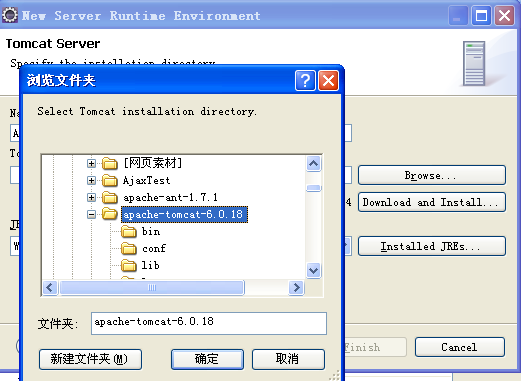Click the 新建文件夹(M) button
The image size is (521, 381).
tap(90, 359)
